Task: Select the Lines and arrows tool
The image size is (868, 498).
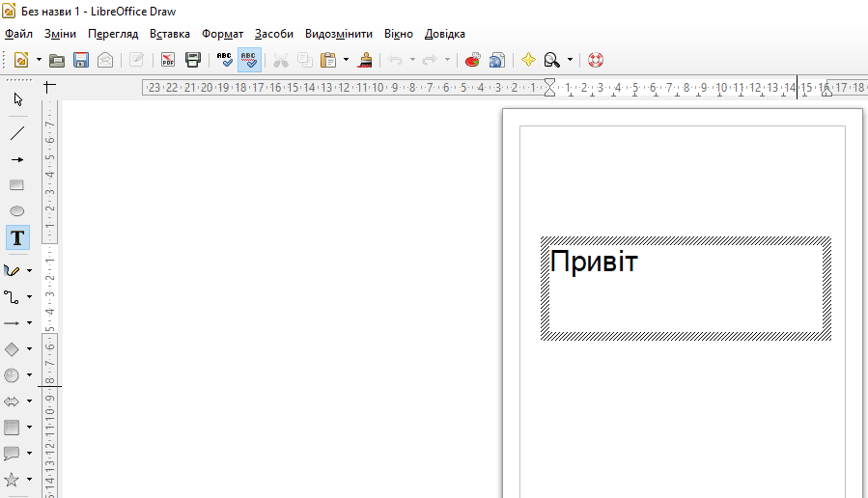Action: [12, 323]
